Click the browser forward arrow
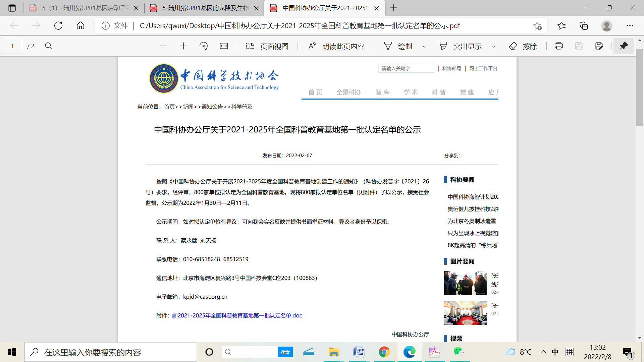Image resolution: width=644 pixels, height=362 pixels. (x=36, y=26)
